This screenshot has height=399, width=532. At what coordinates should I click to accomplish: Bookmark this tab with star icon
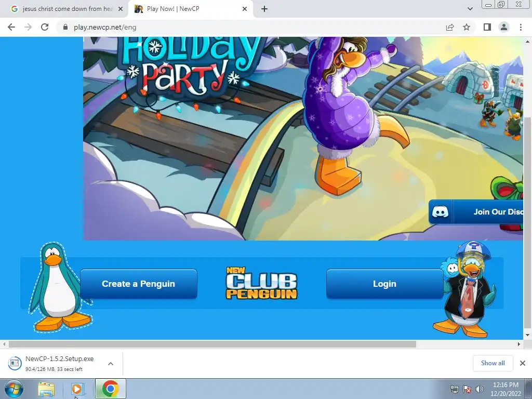tap(467, 27)
